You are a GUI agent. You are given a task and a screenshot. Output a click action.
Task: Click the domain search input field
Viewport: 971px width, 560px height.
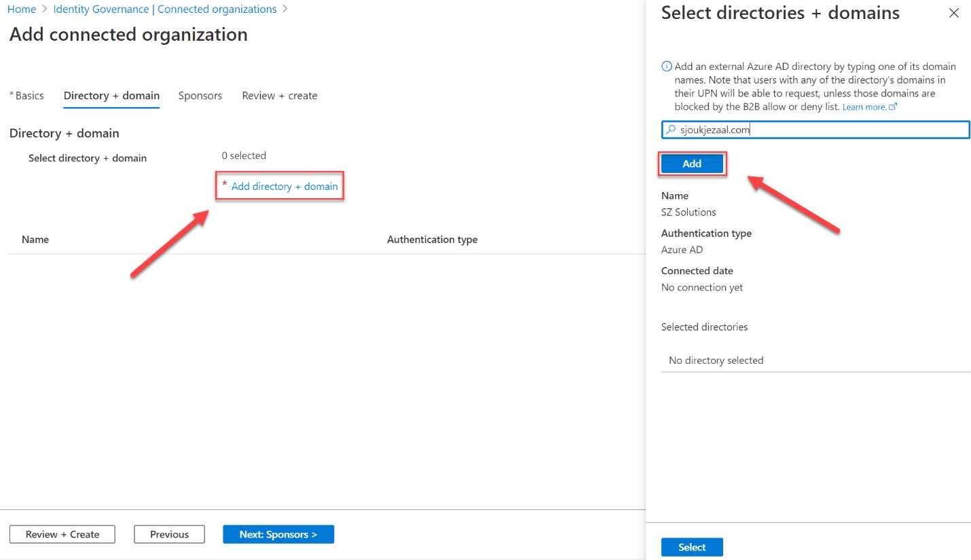816,130
